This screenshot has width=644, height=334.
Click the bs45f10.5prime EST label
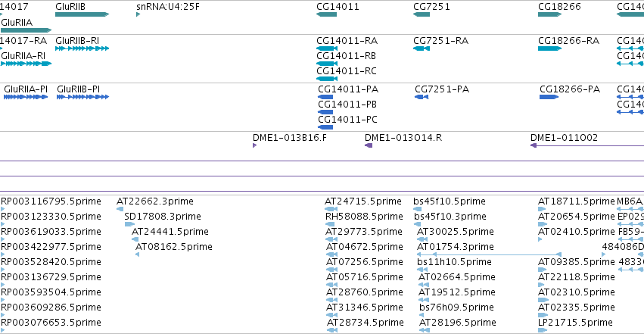pos(450,201)
